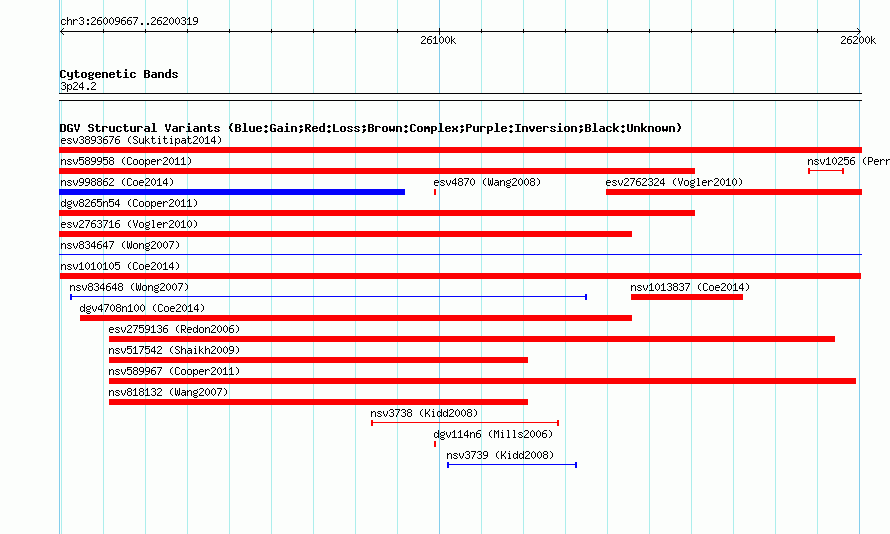Open the dgv8265n54 (Cooper2011) variant label

[x=129, y=203]
